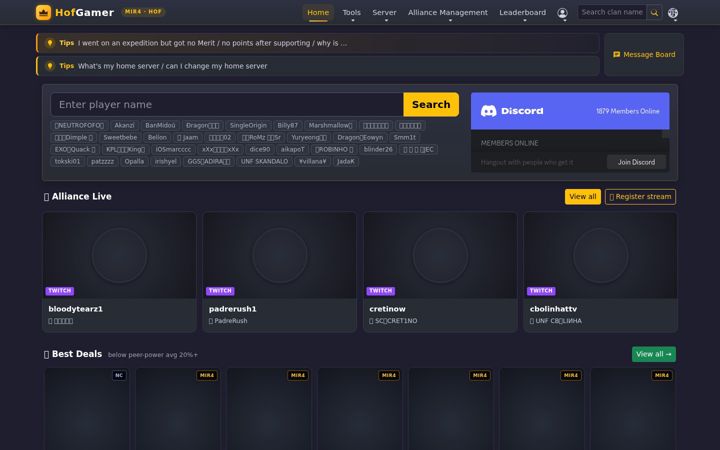Viewport: 720px width, 450px height.
Task: Open the home server tip
Action: click(x=318, y=66)
